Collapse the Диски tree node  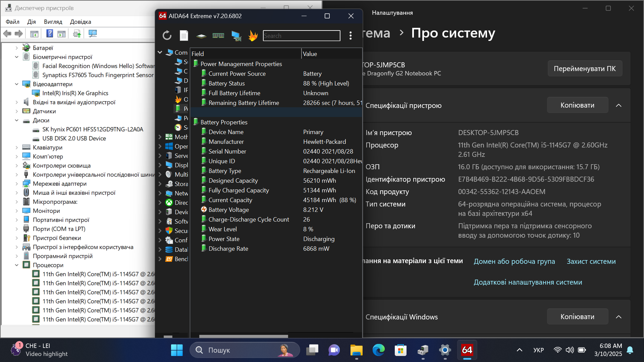pos(17,120)
